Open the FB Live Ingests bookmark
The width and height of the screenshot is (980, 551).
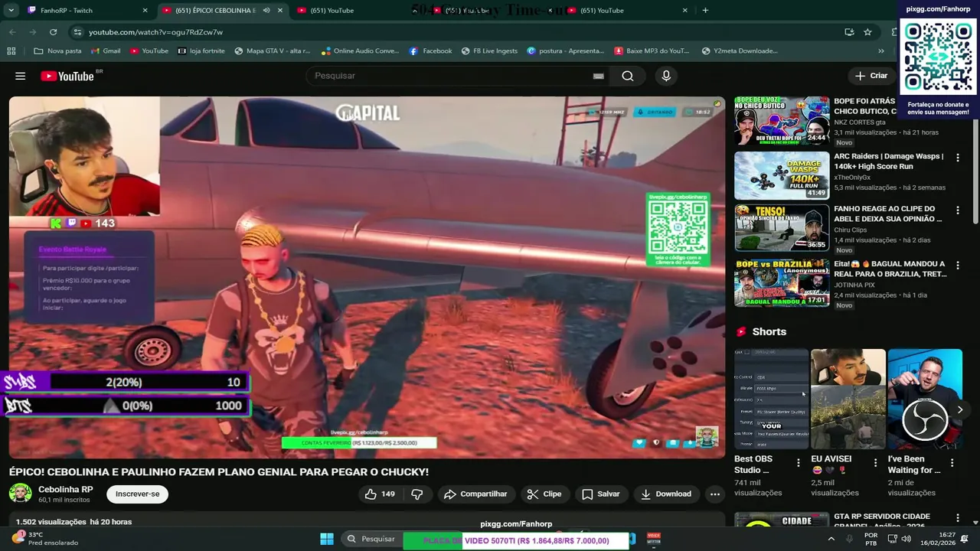(x=489, y=51)
